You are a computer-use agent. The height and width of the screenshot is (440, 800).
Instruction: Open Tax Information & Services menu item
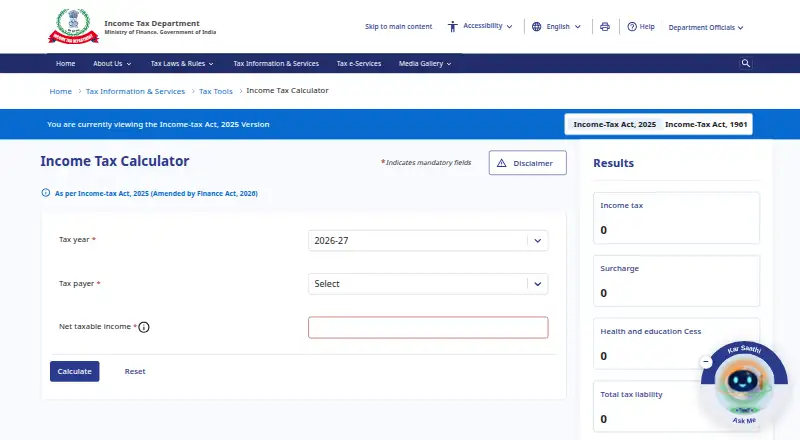[276, 64]
